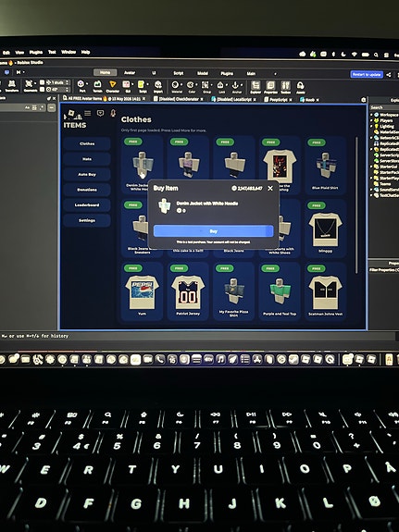Select the Pepsi shirt thumbnail labeled Yum
This screenshot has height=532, width=399.
142,292
